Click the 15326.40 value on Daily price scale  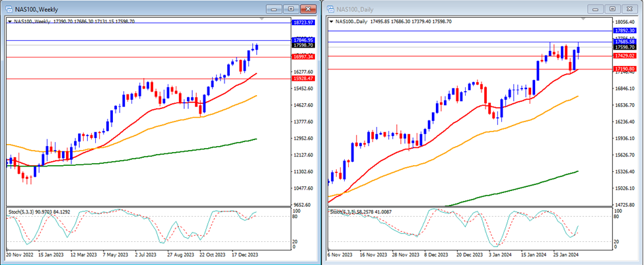[x=624, y=172]
